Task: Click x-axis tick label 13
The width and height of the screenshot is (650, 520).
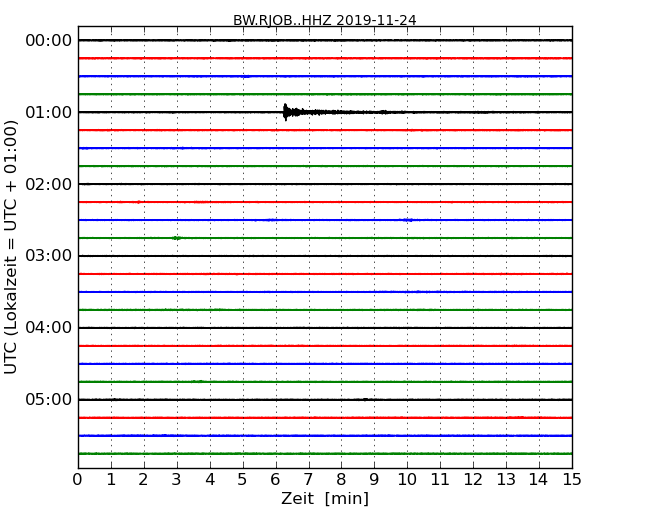Action: [506, 480]
